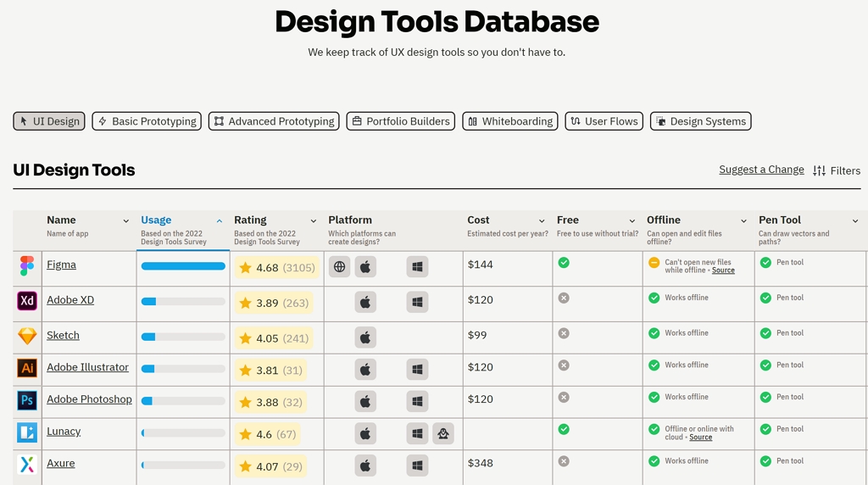Open the Name column sort dropdown
This screenshot has width=868, height=485.
[x=126, y=221]
